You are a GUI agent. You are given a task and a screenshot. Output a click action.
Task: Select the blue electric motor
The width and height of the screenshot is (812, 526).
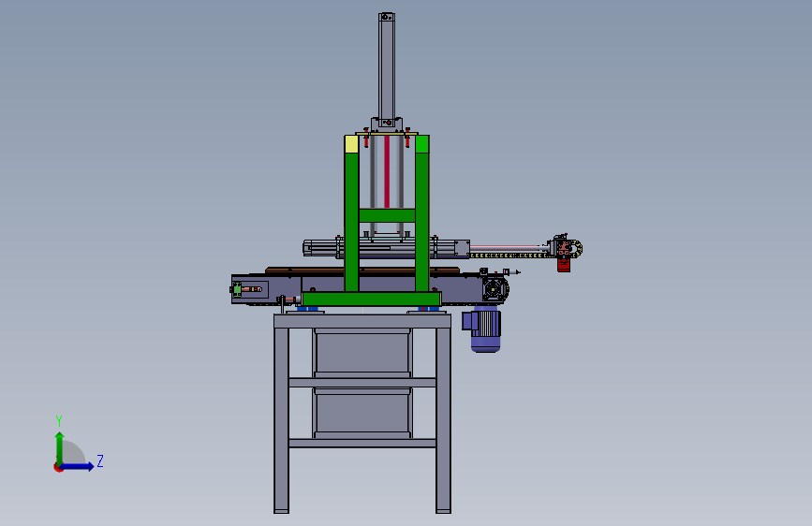click(x=482, y=329)
